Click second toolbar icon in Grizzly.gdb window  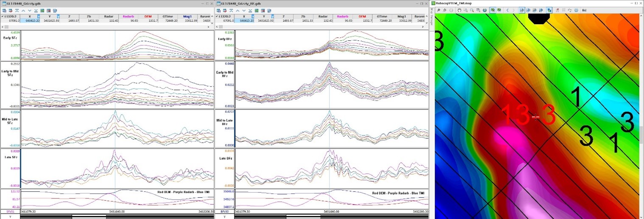click(x=11, y=11)
